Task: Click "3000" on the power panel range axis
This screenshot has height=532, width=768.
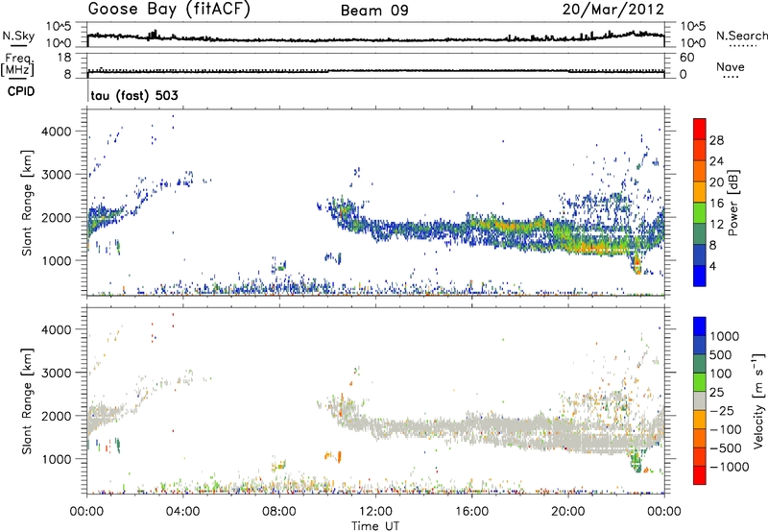Action: tap(56, 175)
